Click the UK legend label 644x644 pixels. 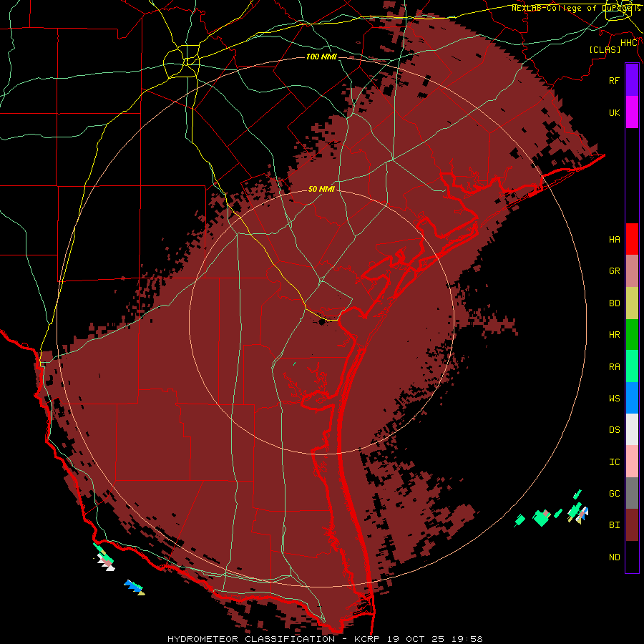coord(615,112)
